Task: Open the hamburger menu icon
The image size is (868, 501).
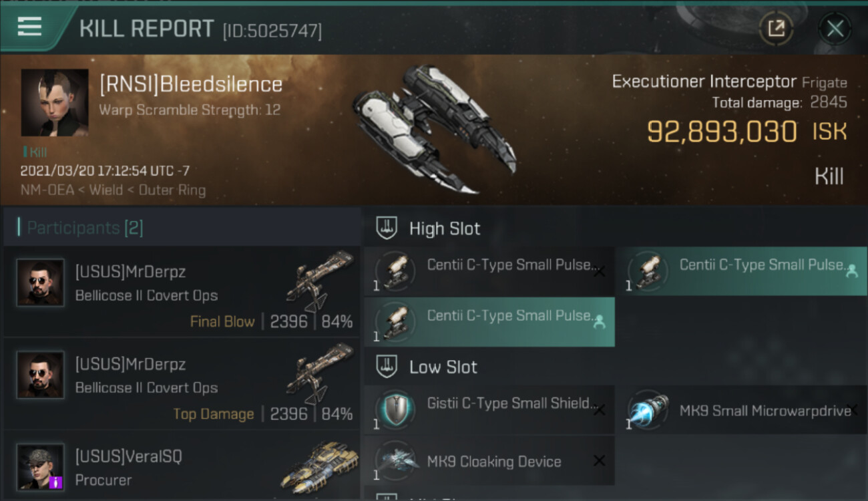Action: 29,27
